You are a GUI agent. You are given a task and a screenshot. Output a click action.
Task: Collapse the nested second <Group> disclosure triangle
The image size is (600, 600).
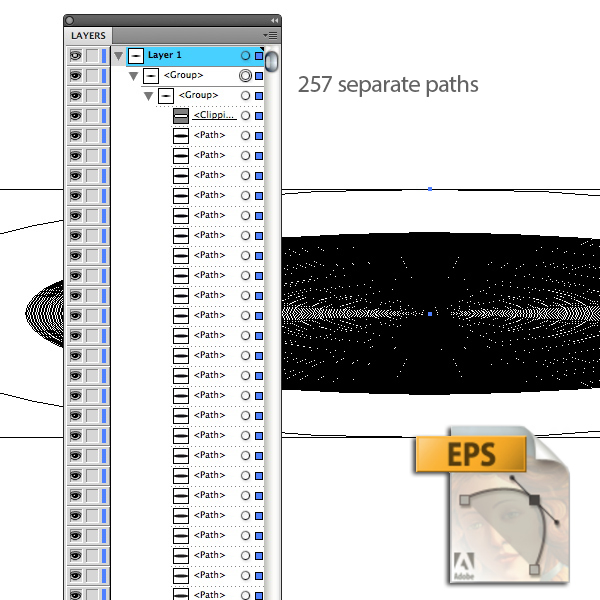point(148,96)
